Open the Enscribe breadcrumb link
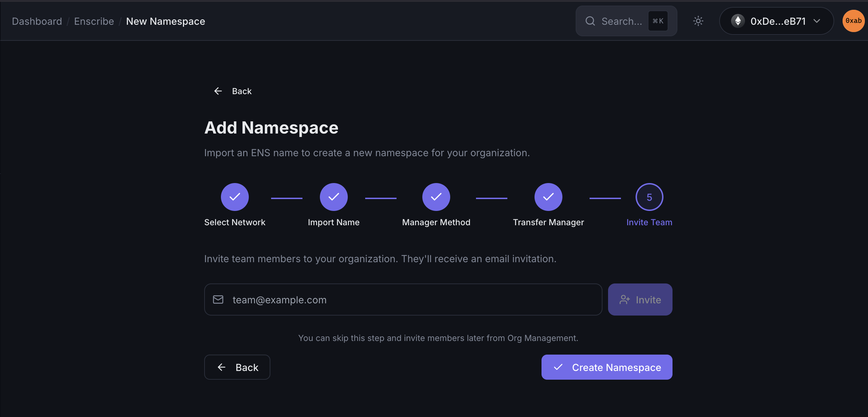Image resolution: width=868 pixels, height=417 pixels. pos(94,21)
